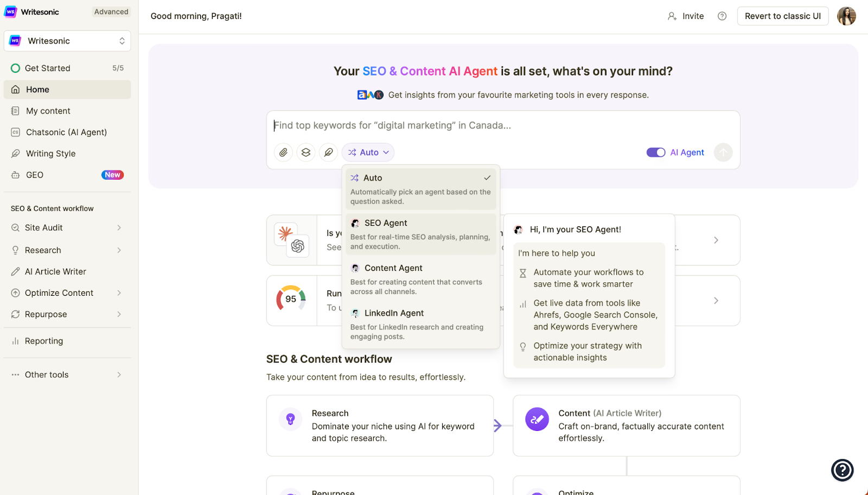The width and height of the screenshot is (868, 495).
Task: Click the Writesonic logo icon at top left
Action: 11,12
